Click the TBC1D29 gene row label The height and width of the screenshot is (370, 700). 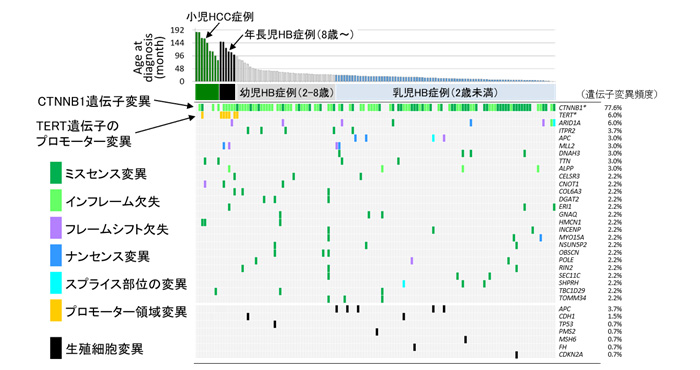(x=571, y=291)
